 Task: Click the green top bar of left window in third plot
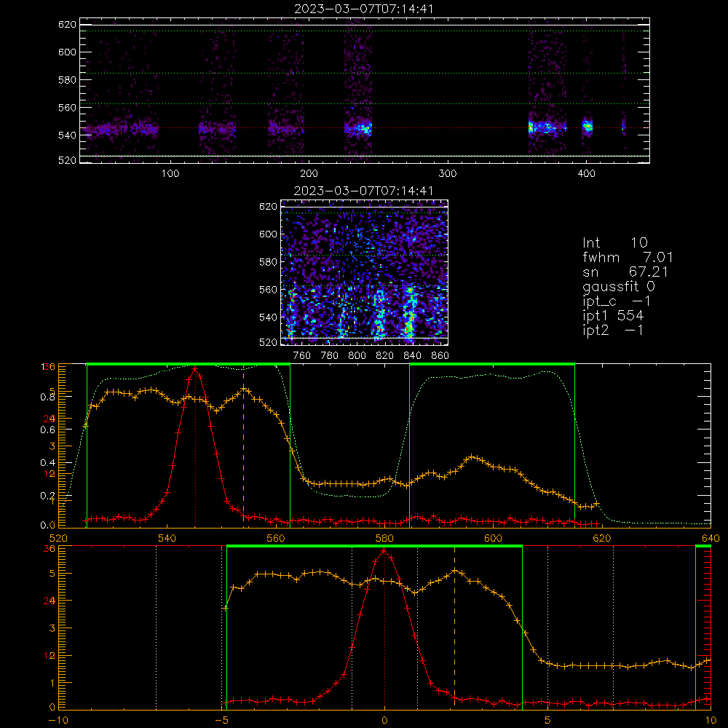(x=189, y=365)
